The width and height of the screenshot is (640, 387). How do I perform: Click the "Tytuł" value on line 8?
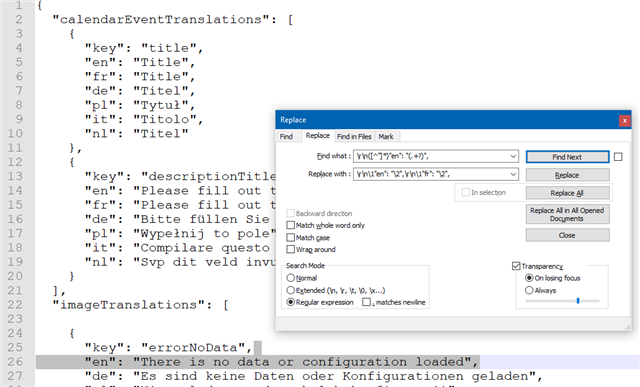click(164, 105)
